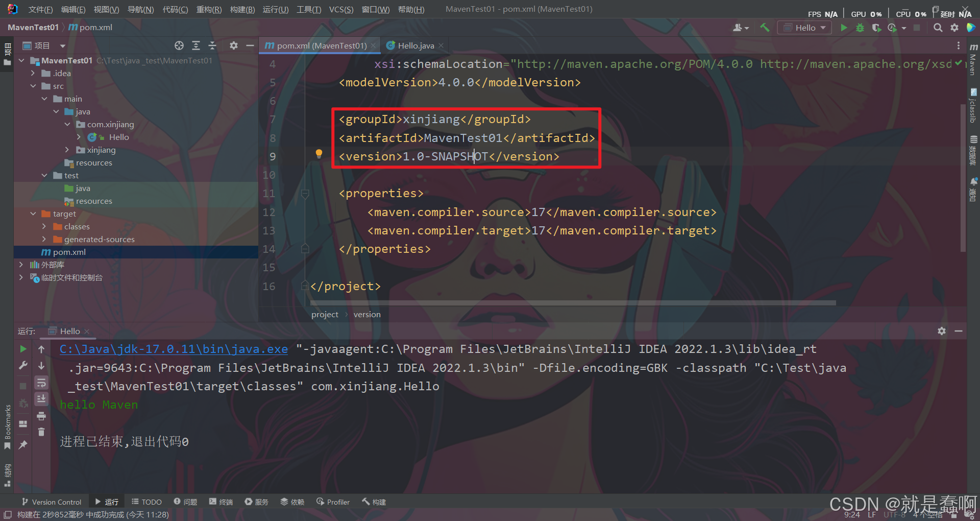This screenshot has height=521, width=980.
Task: Open editor tabs more options menu
Action: point(959,45)
